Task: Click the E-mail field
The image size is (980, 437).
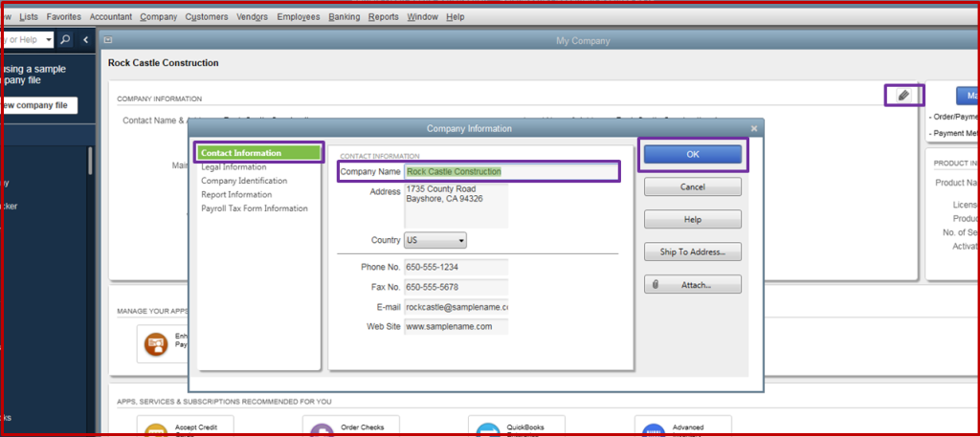Action: (457, 307)
